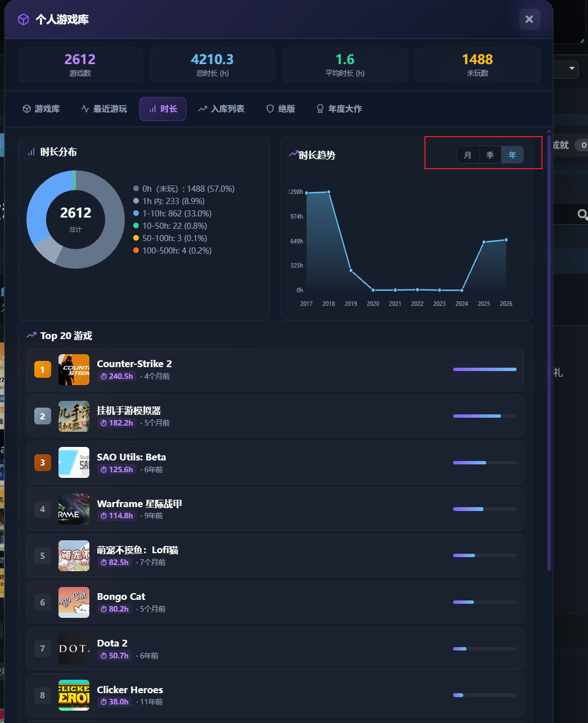Click the Bongo Cat title text
Image resolution: width=588 pixels, height=723 pixels.
[121, 597]
